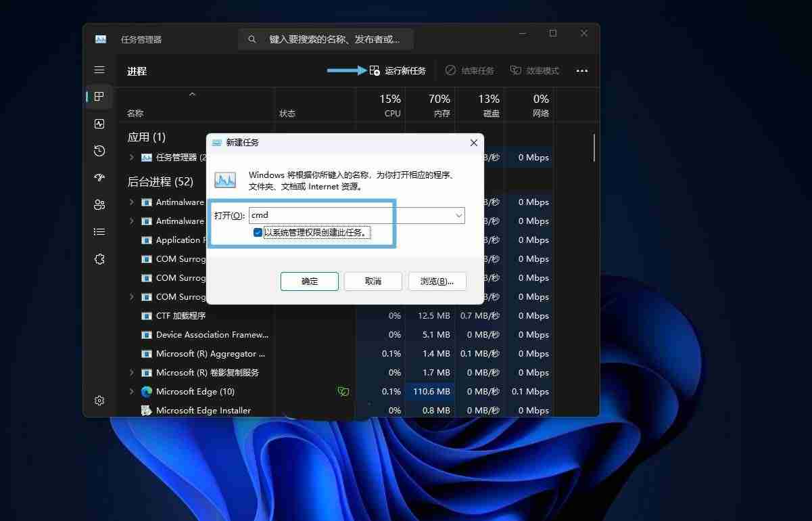Screen dimensions: 812x521
Task: Open the ellipsis more options menu
Action: 581,70
